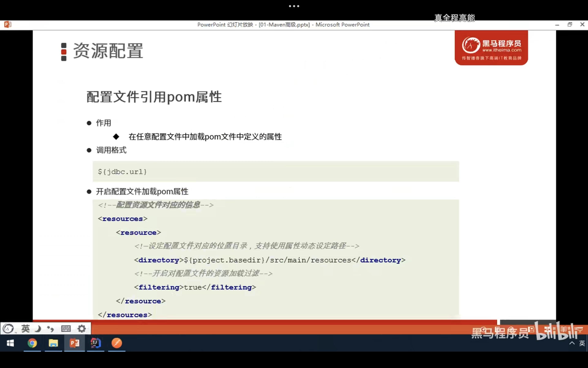
Task: Open Google Chrome from the taskbar
Action: (32, 343)
